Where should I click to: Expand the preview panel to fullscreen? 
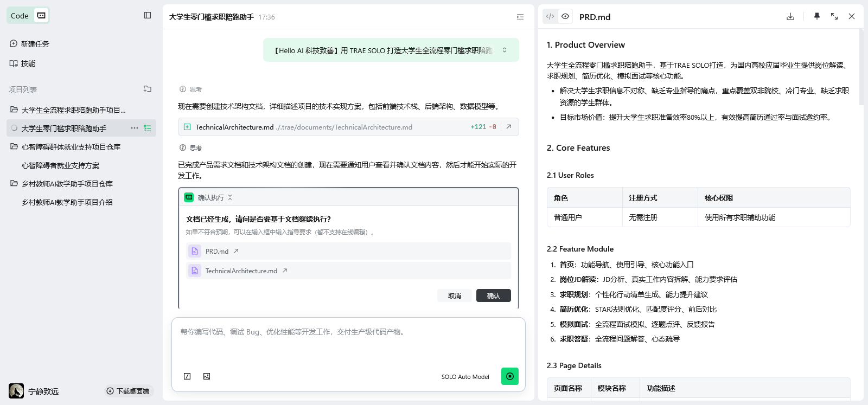coord(834,16)
